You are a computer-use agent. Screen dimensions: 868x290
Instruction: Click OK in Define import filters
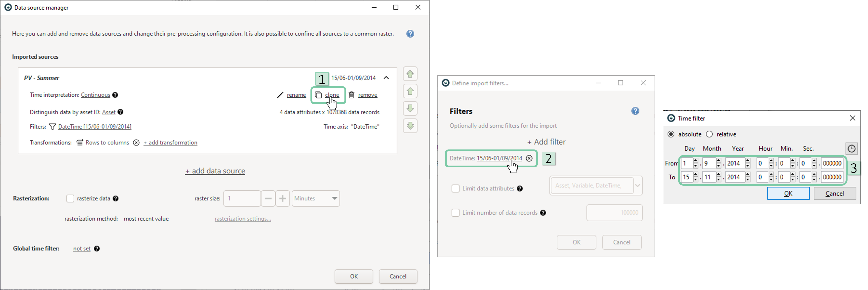coord(576,242)
